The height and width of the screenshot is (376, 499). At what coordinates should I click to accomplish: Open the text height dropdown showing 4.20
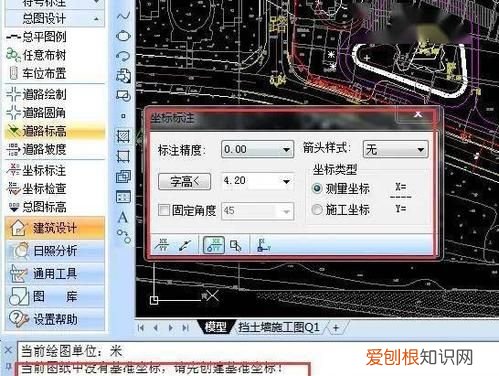[257, 181]
